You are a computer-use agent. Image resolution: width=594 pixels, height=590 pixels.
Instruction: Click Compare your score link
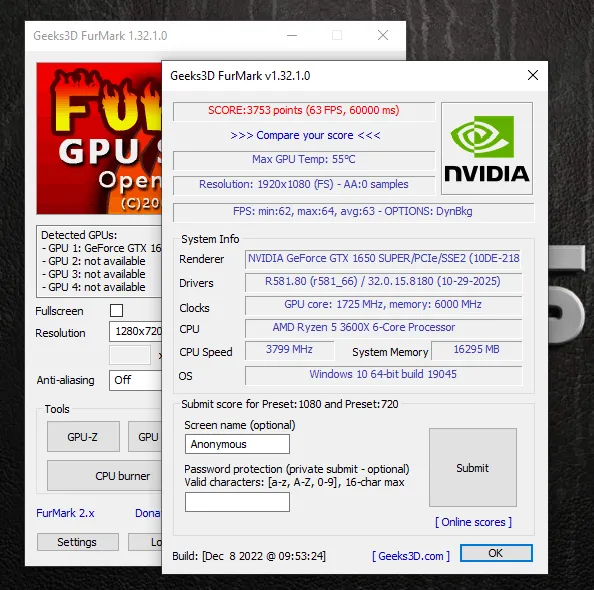pos(305,135)
